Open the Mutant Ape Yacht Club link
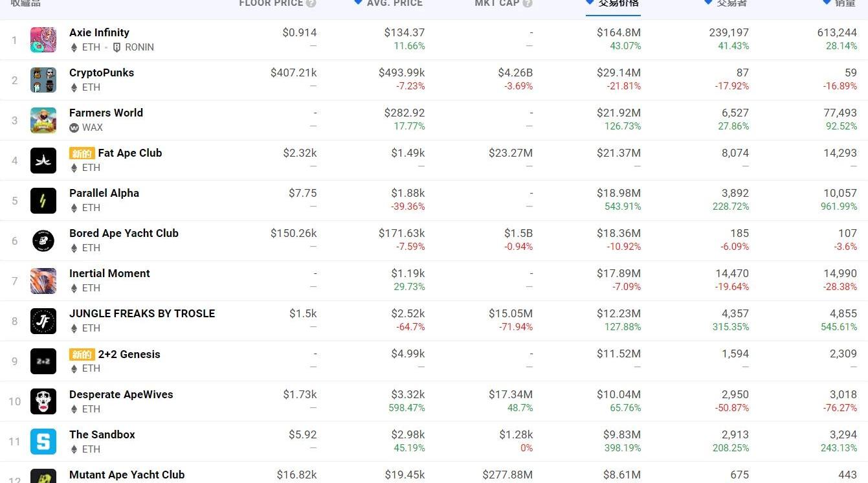Image resolution: width=868 pixels, height=483 pixels. (127, 475)
